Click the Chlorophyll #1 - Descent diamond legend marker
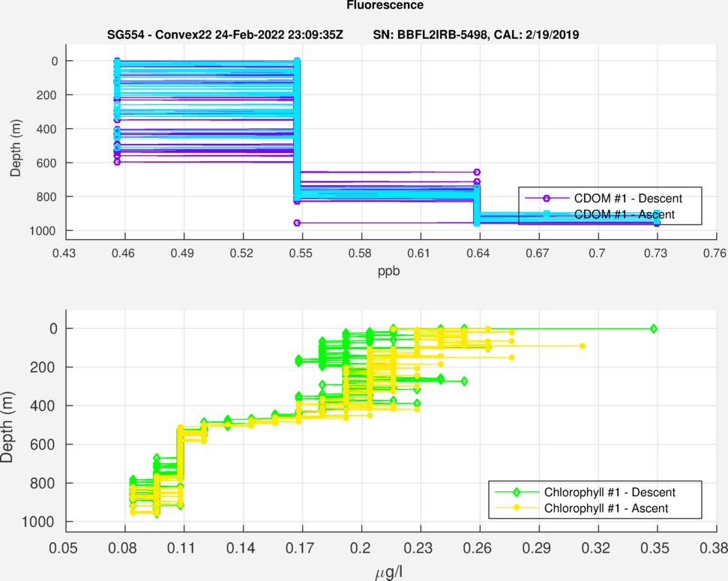Image resolution: width=728 pixels, height=581 pixels. tap(516, 493)
